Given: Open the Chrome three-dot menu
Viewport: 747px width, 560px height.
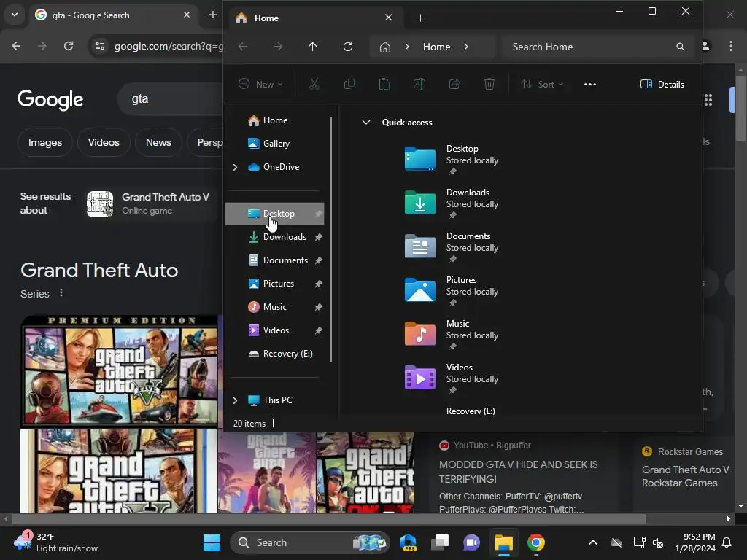Looking at the screenshot, I should pyautogui.click(x=731, y=46).
